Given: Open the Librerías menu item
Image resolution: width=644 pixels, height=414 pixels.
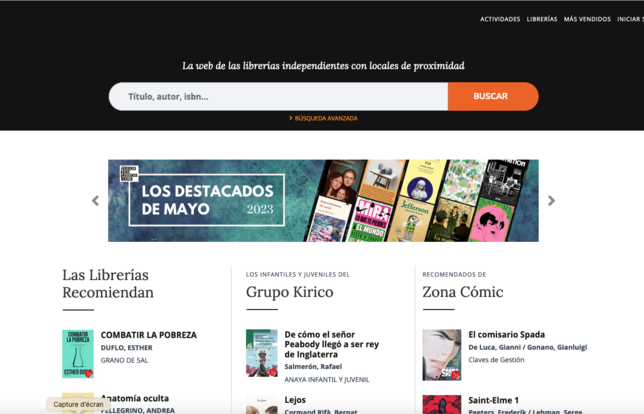Looking at the screenshot, I should tap(542, 19).
